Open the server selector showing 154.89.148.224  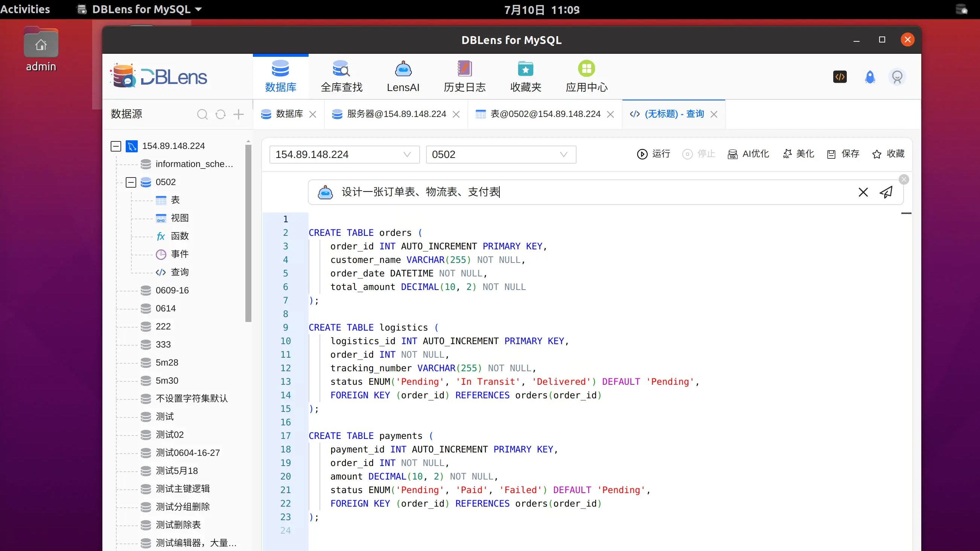pyautogui.click(x=344, y=154)
